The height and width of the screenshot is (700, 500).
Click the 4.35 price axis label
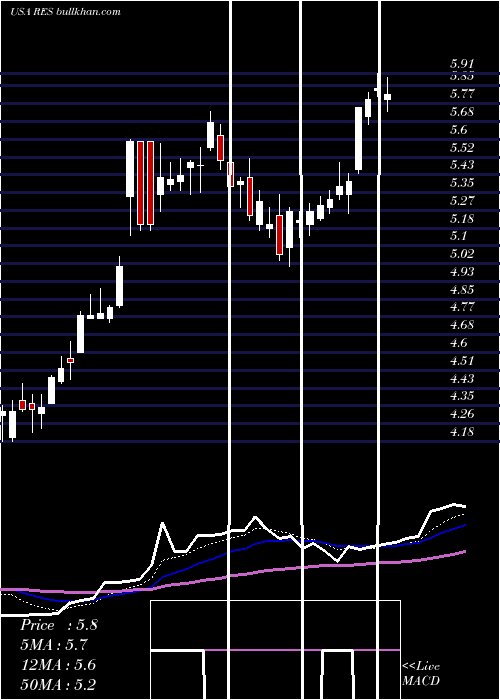(462, 396)
